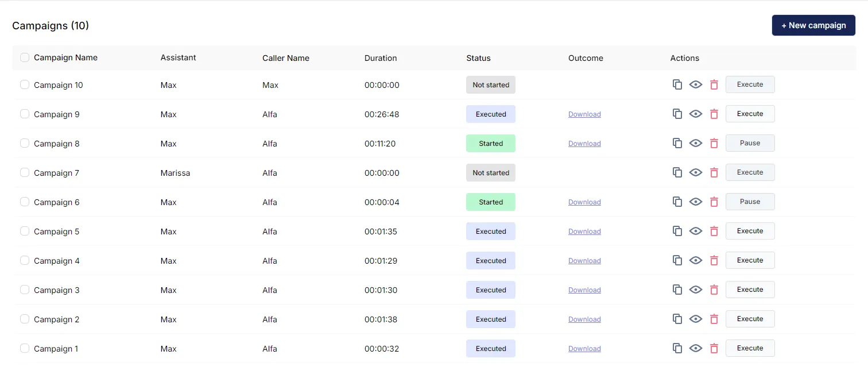Show Campaign 6 using its eye icon
The height and width of the screenshot is (374, 868).
coord(695,202)
